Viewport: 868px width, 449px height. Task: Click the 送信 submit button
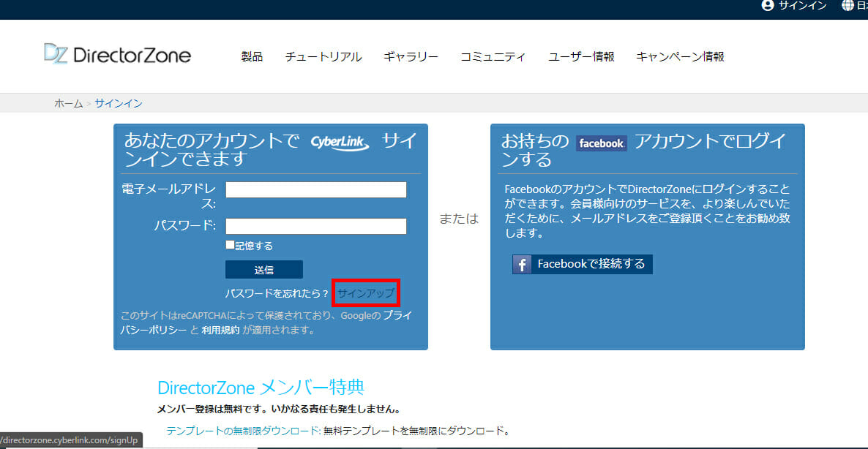(x=264, y=270)
